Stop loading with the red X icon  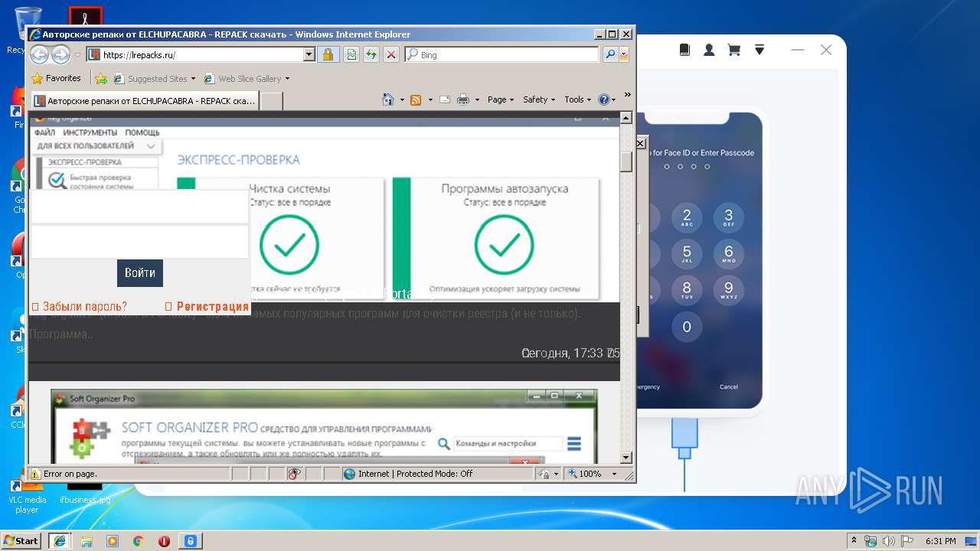point(390,54)
